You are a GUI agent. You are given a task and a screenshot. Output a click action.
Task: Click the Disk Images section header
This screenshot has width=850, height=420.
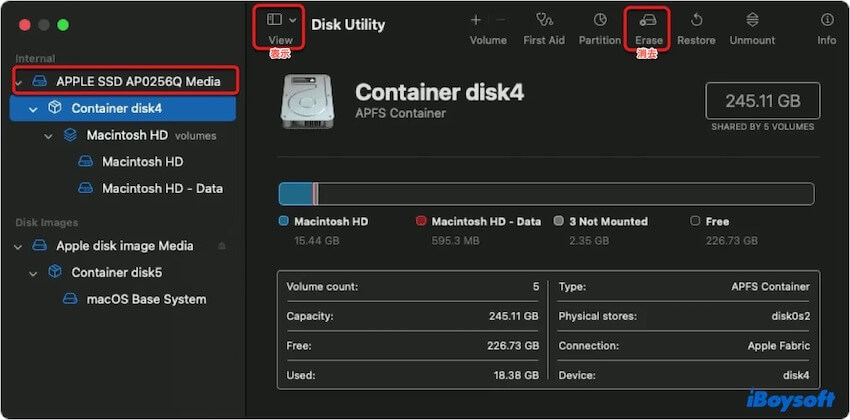pos(47,223)
